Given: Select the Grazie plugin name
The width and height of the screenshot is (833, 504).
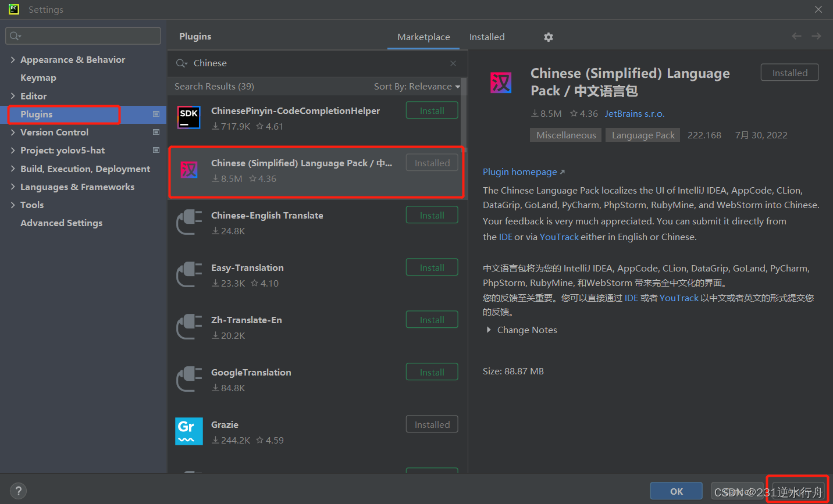Looking at the screenshot, I should point(225,425).
